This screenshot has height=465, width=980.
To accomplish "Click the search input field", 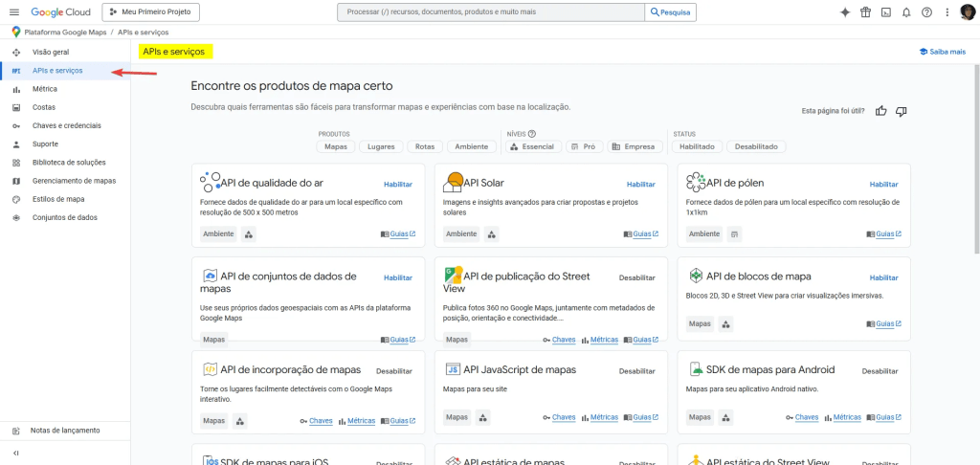I will [490, 12].
